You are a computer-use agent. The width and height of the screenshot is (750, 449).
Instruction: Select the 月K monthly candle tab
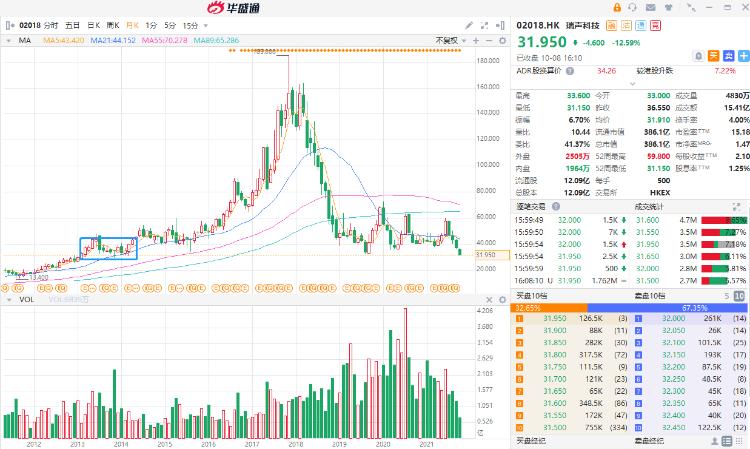point(132,25)
